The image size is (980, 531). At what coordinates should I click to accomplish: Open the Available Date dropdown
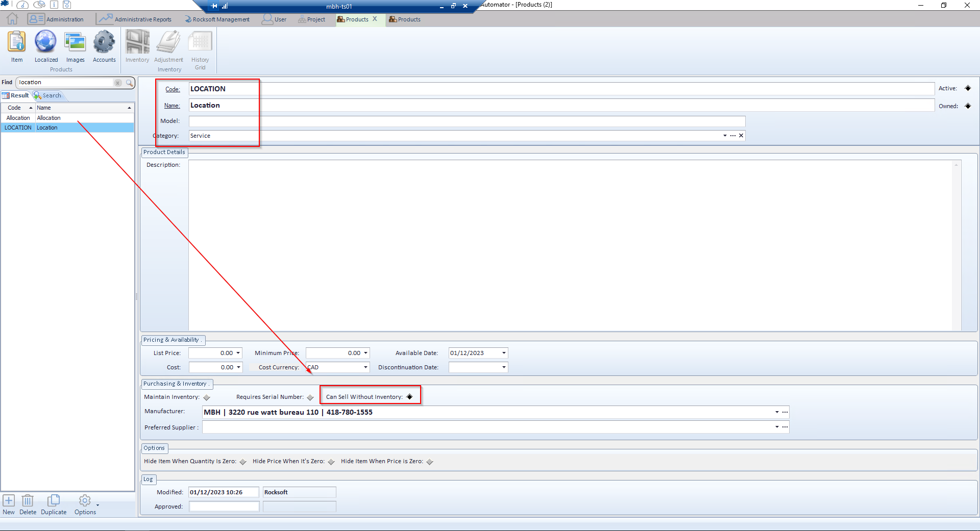coord(504,353)
